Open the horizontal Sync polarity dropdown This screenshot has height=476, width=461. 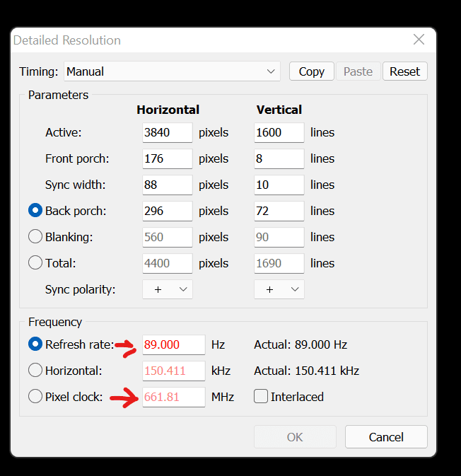coord(168,289)
